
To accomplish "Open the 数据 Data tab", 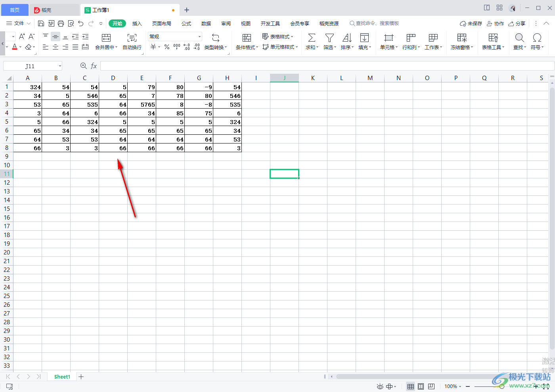I will pyautogui.click(x=206, y=24).
